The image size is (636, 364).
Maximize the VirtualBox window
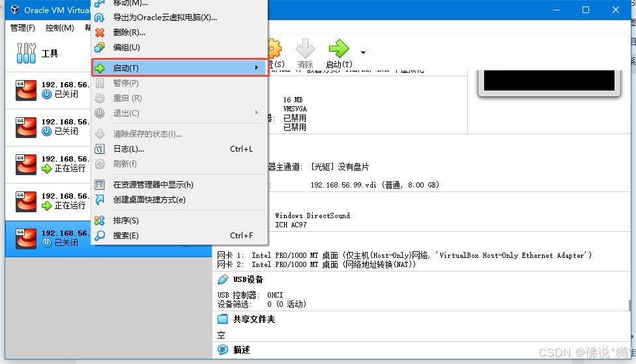(x=586, y=10)
